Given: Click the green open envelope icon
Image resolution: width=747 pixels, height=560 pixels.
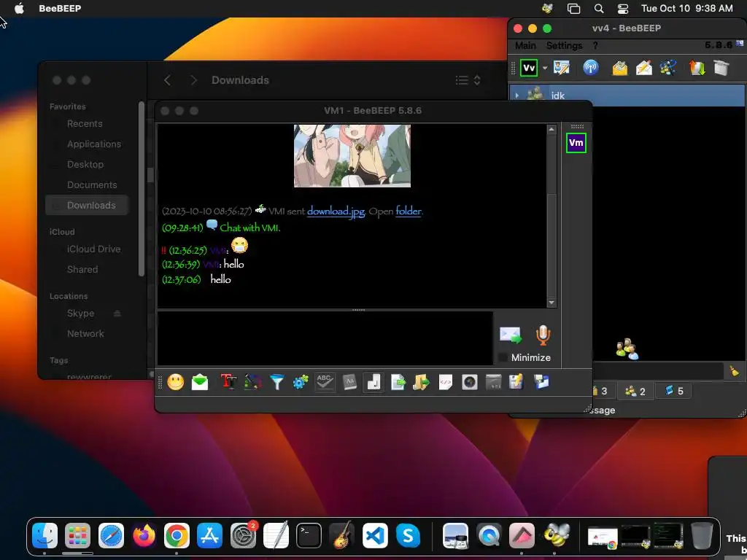Looking at the screenshot, I should [x=200, y=382].
